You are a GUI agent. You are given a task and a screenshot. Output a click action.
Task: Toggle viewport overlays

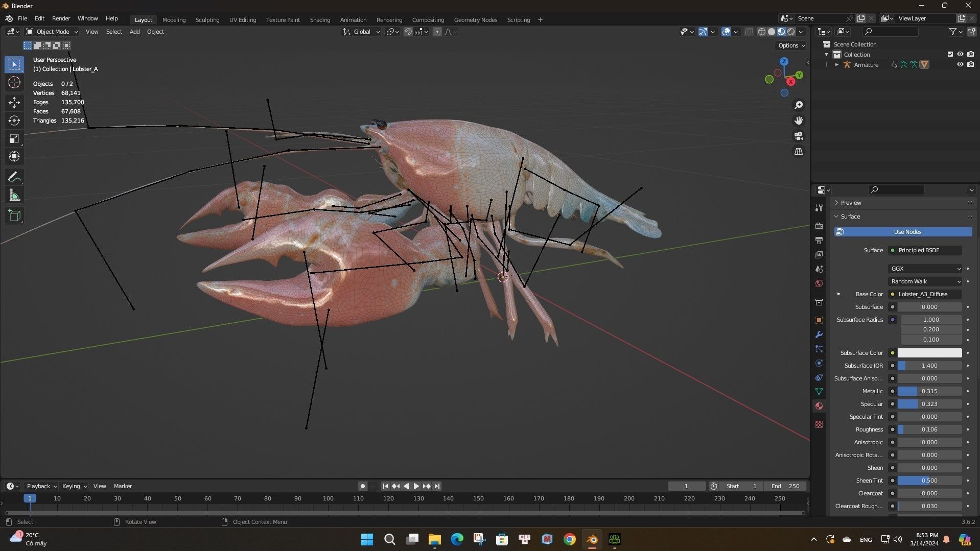tap(726, 32)
